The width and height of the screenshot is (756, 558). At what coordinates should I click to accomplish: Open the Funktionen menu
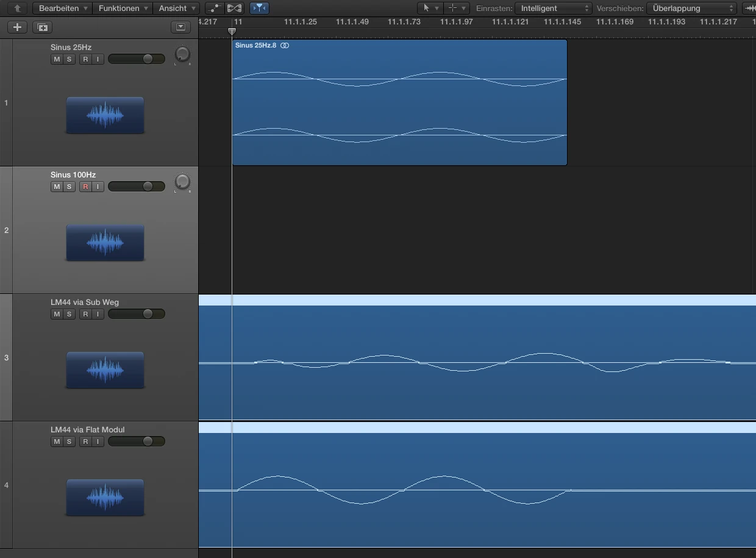123,8
